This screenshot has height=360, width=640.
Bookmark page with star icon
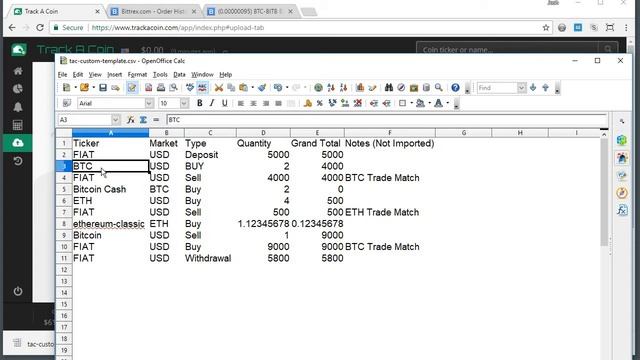[x=546, y=28]
